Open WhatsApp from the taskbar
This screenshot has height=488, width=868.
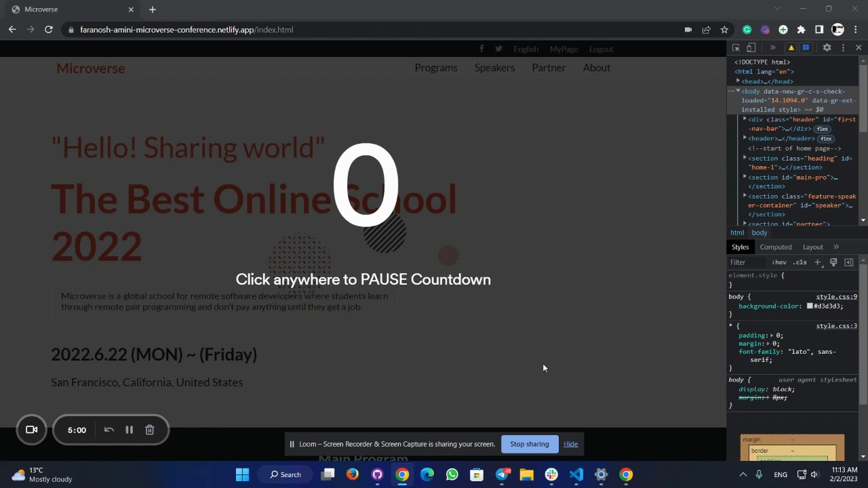452,474
